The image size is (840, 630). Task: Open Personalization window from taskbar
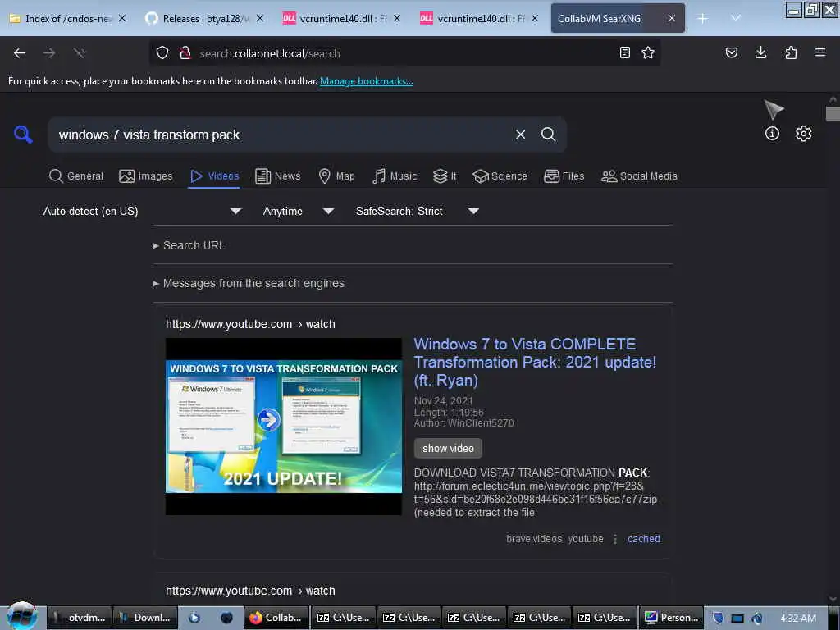click(x=671, y=618)
